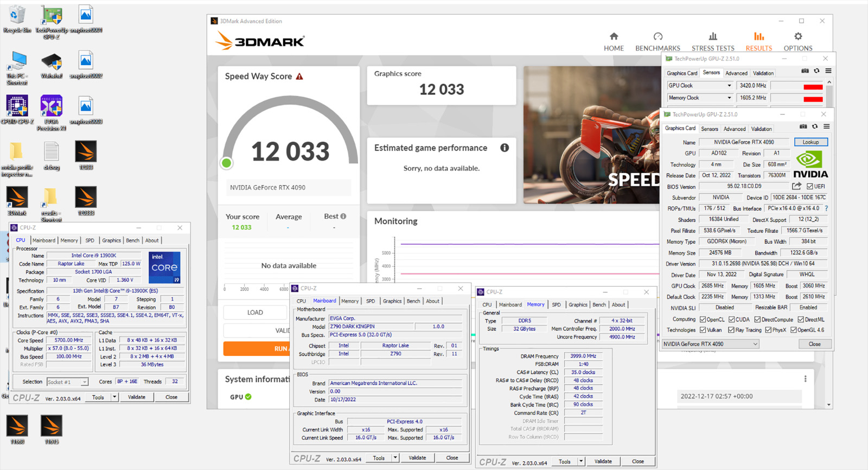Select the Validation tab in GPU-Z Sensors window
The height and width of the screenshot is (470, 868).
click(763, 73)
